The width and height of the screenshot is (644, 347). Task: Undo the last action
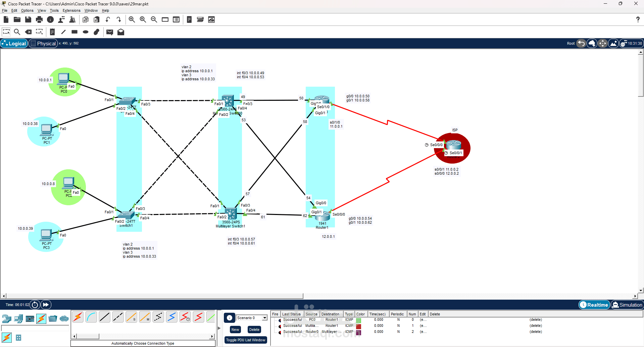108,19
